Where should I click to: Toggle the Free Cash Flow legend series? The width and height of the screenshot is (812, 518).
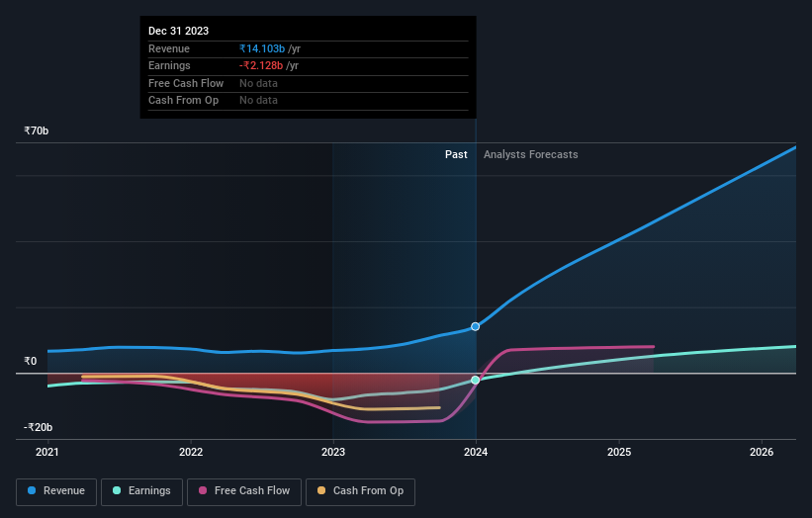[x=244, y=491]
